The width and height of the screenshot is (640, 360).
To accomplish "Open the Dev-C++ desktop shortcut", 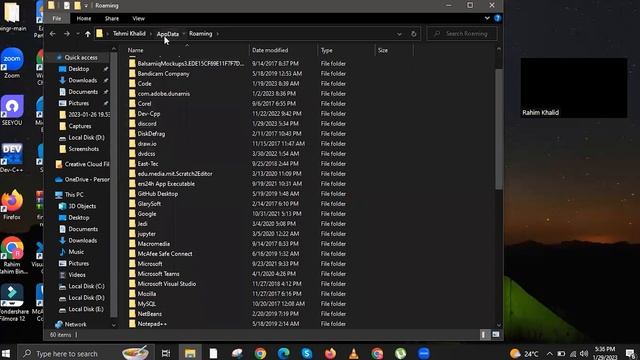I will pos(12,158).
